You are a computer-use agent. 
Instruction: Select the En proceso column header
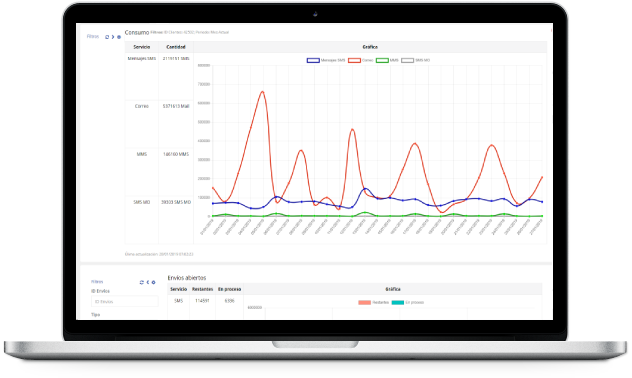(229, 289)
